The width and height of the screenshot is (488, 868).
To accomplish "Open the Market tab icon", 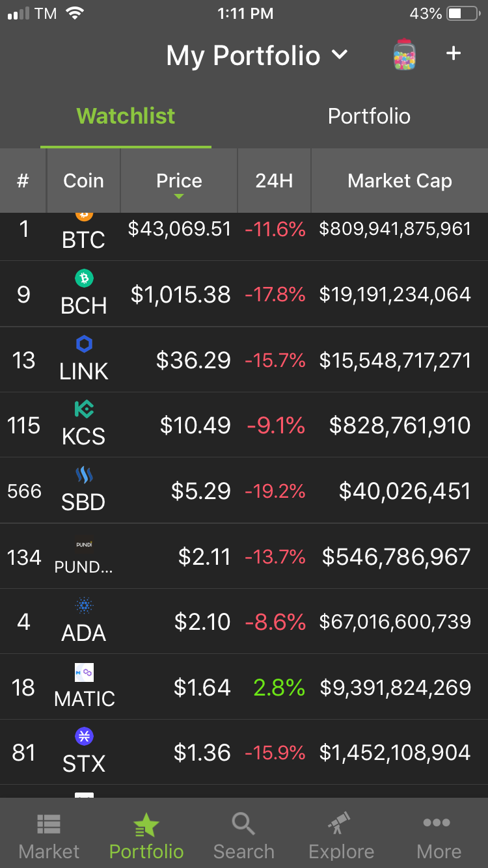I will [x=49, y=824].
